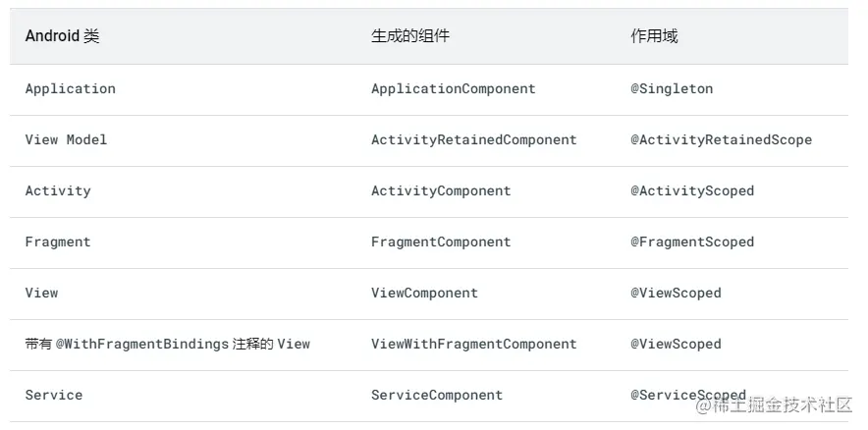This screenshot has width=868, height=430.
Task: Click the '作用域' column header
Action: pyautogui.click(x=654, y=36)
